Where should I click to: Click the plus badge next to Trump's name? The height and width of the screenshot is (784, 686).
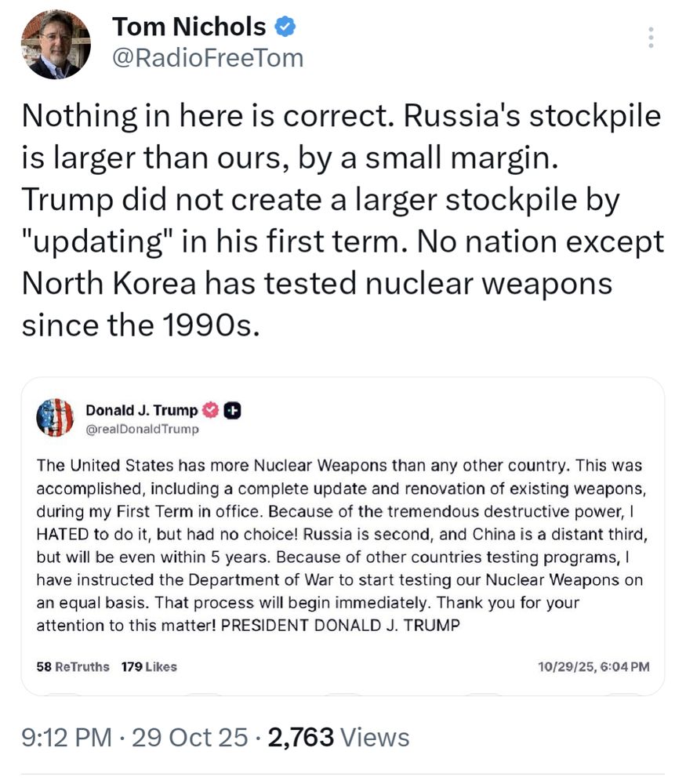point(232,410)
